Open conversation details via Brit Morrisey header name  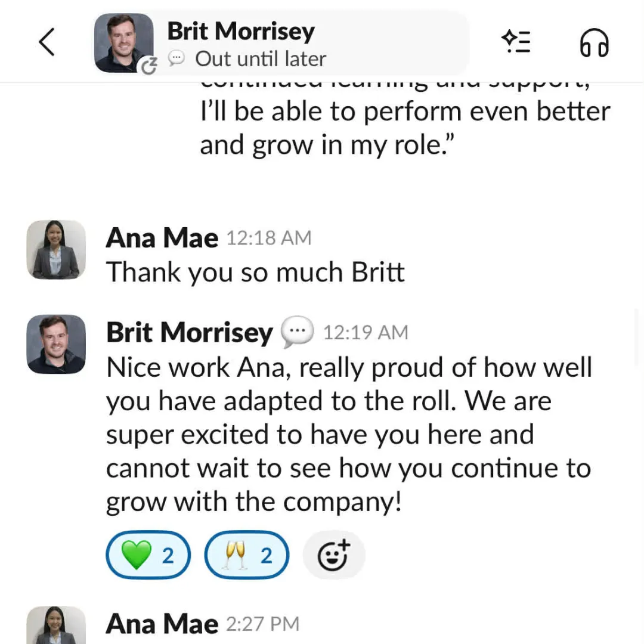[240, 31]
